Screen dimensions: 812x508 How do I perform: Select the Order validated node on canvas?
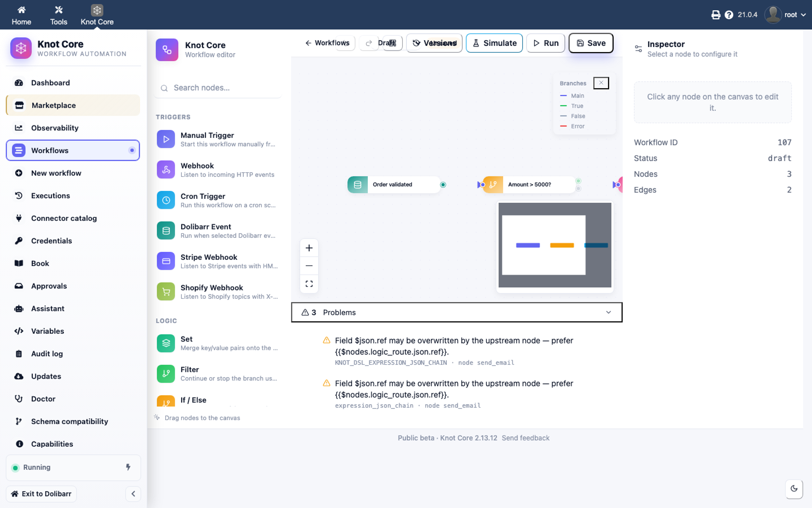click(x=394, y=185)
